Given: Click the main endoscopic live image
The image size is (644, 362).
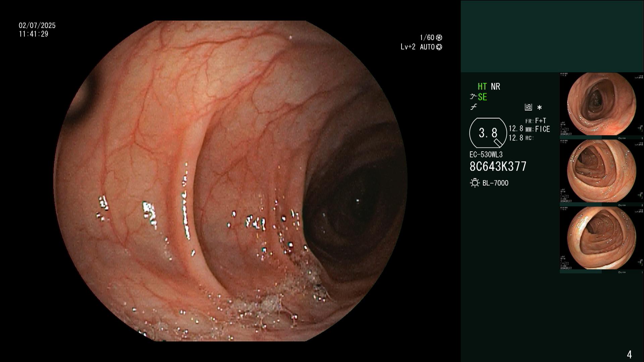Looking at the screenshot, I should pos(230,181).
